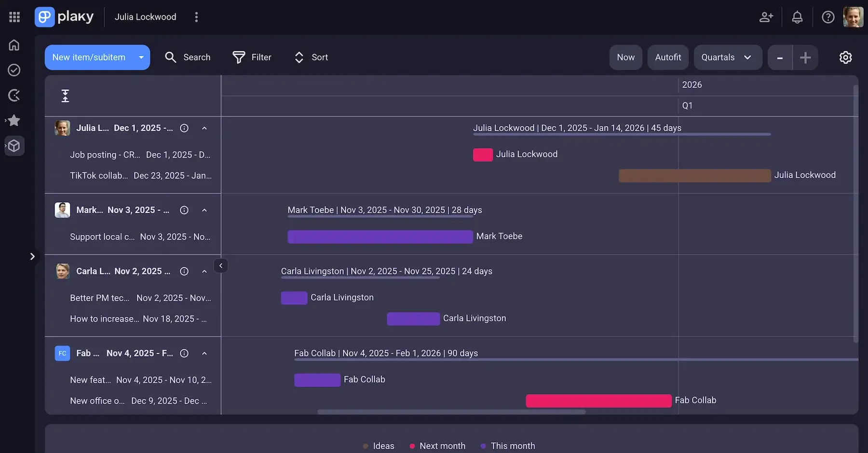Open the Filter option

pyautogui.click(x=252, y=57)
